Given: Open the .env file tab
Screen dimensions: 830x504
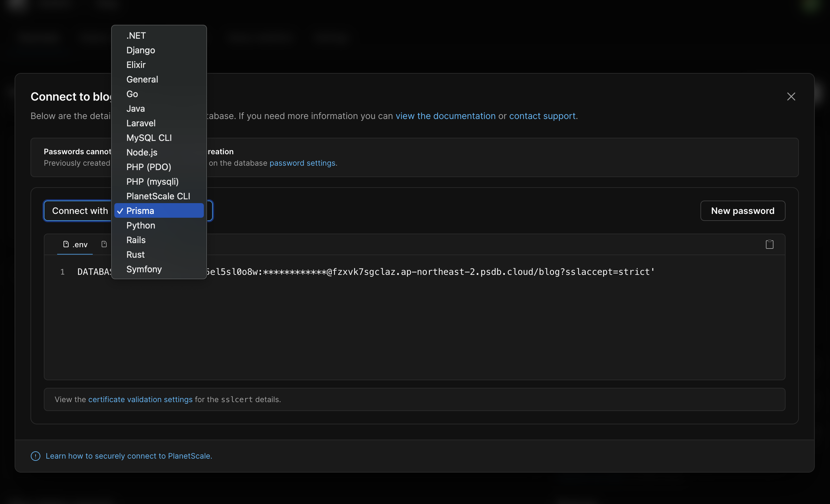Looking at the screenshot, I should click(x=75, y=244).
